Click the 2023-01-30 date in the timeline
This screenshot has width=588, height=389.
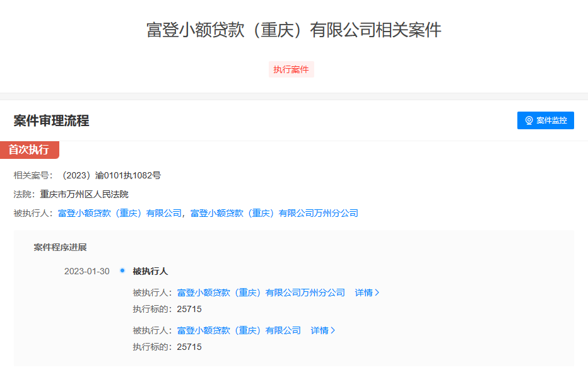(86, 271)
